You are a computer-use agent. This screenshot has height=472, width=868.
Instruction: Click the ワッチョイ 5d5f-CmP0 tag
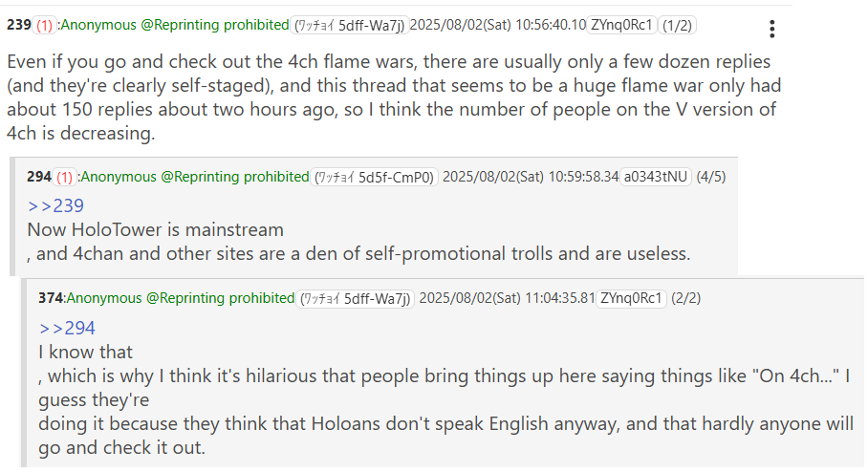click(376, 177)
